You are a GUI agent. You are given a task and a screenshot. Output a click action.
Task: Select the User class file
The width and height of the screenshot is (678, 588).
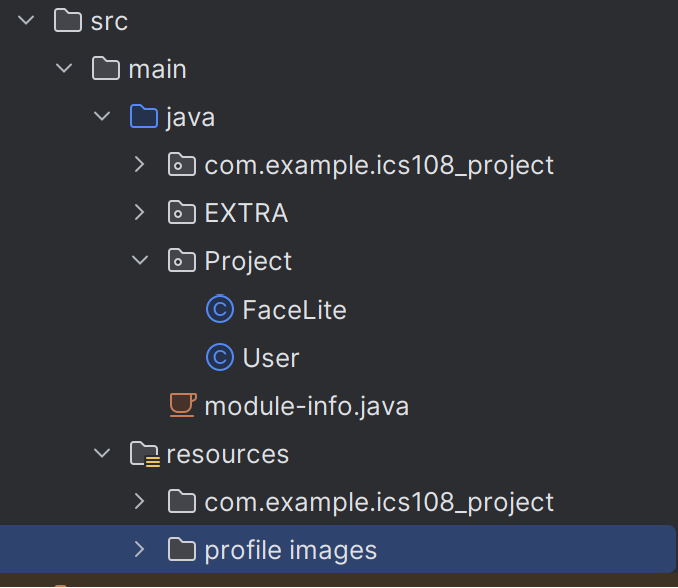pos(270,358)
